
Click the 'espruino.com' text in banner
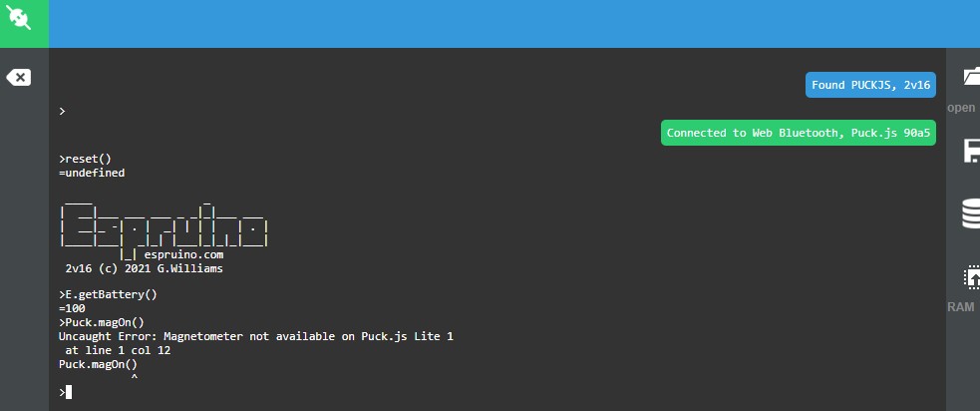click(183, 255)
